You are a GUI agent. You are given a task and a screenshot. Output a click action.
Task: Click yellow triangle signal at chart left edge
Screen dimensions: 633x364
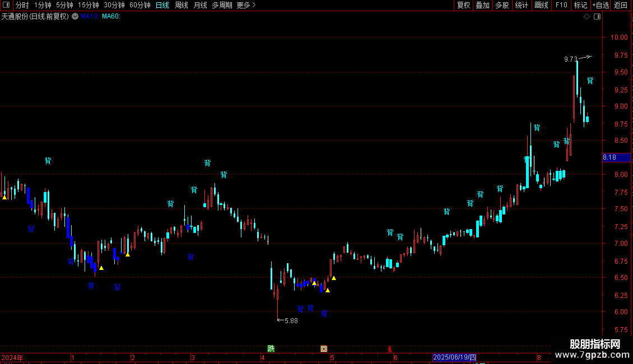pyautogui.click(x=4, y=197)
